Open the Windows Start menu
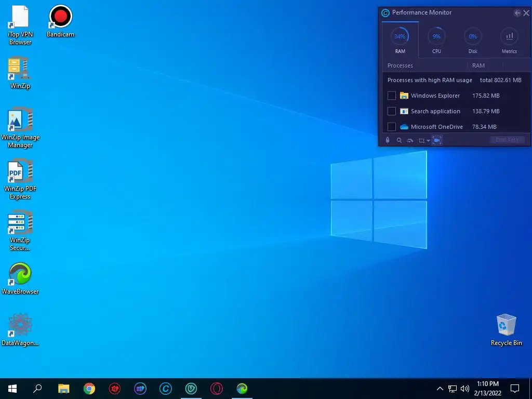The width and height of the screenshot is (532, 399). pyautogui.click(x=12, y=389)
